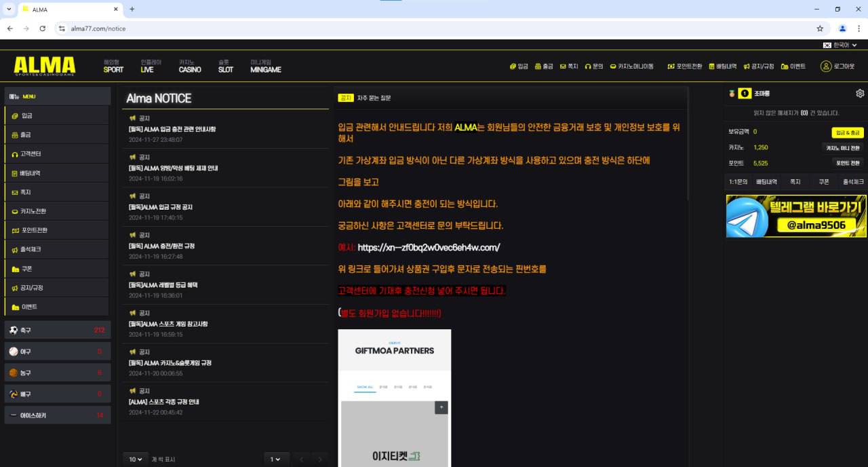Open 고객센터 headset icon in the left menu
Screen dimensions: 868x467
[x=15, y=154]
